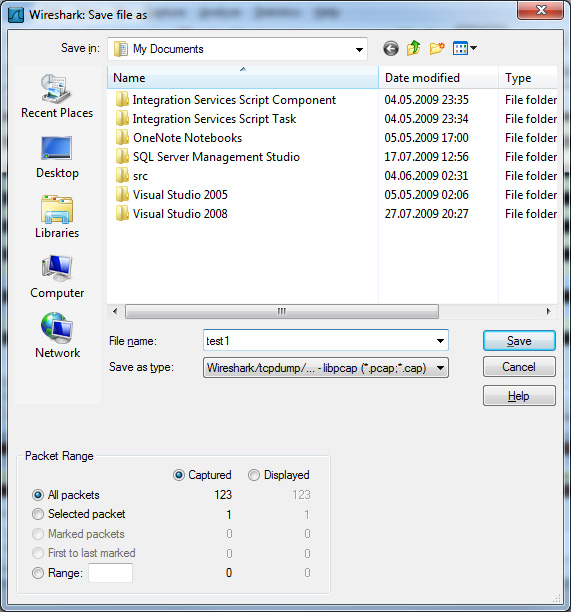Screen dimensions: 571x612
Task: Close the Save file as dialog
Action: point(541,10)
